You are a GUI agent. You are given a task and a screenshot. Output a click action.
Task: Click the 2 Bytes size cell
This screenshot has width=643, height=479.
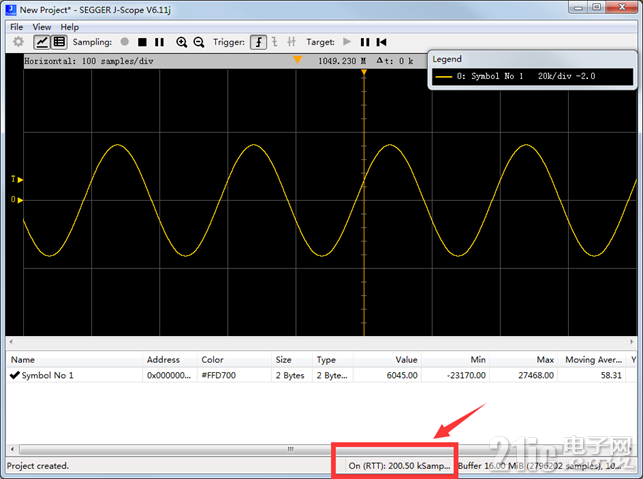click(x=292, y=375)
